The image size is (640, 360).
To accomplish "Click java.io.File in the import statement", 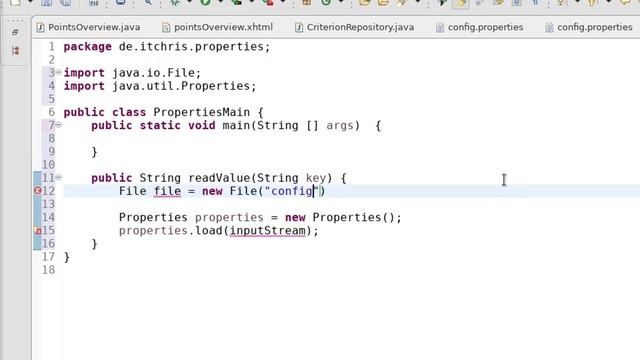I will pyautogui.click(x=153, y=73).
